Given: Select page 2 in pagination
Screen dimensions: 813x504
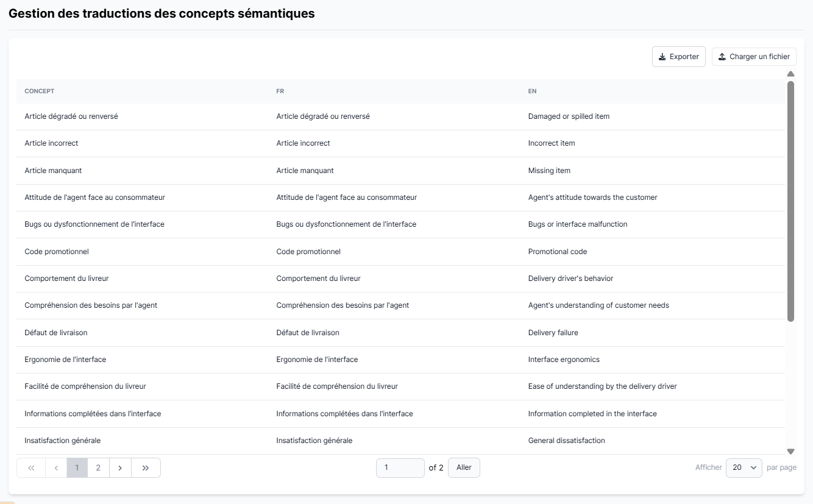Looking at the screenshot, I should pos(98,468).
